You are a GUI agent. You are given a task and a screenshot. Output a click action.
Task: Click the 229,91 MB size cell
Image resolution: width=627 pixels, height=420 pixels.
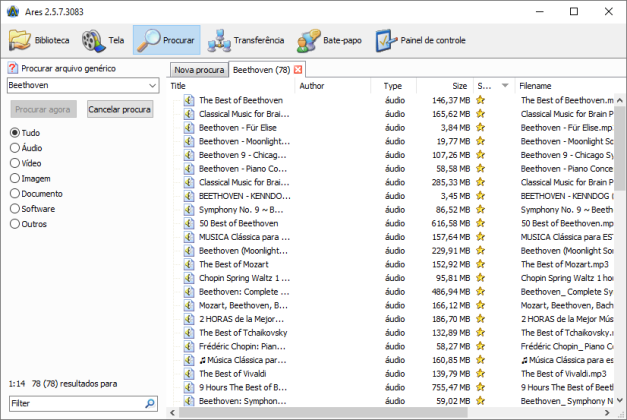451,251
